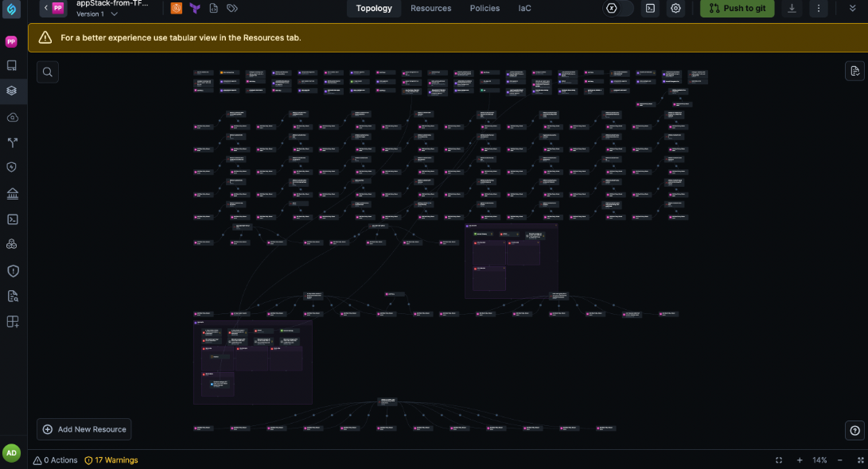Click the settings gear in top bar
868x469 pixels.
(x=675, y=8)
